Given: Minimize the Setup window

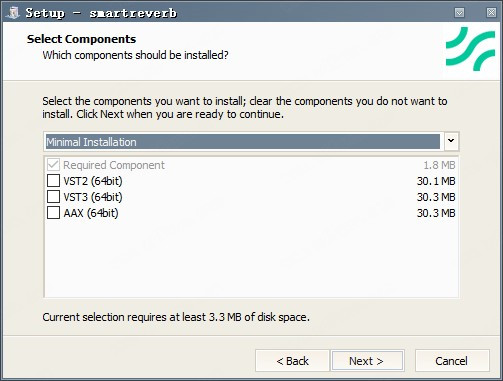Looking at the screenshot, I should pyautogui.click(x=459, y=13).
